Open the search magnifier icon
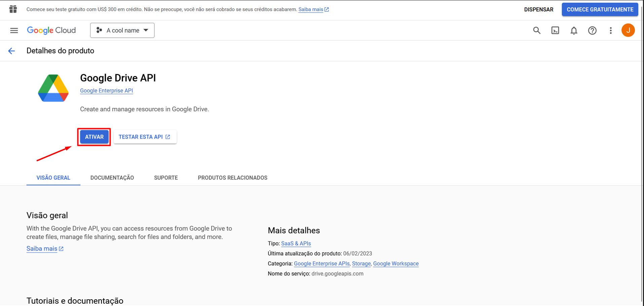Screen dimensions: 644x306 pos(537,31)
